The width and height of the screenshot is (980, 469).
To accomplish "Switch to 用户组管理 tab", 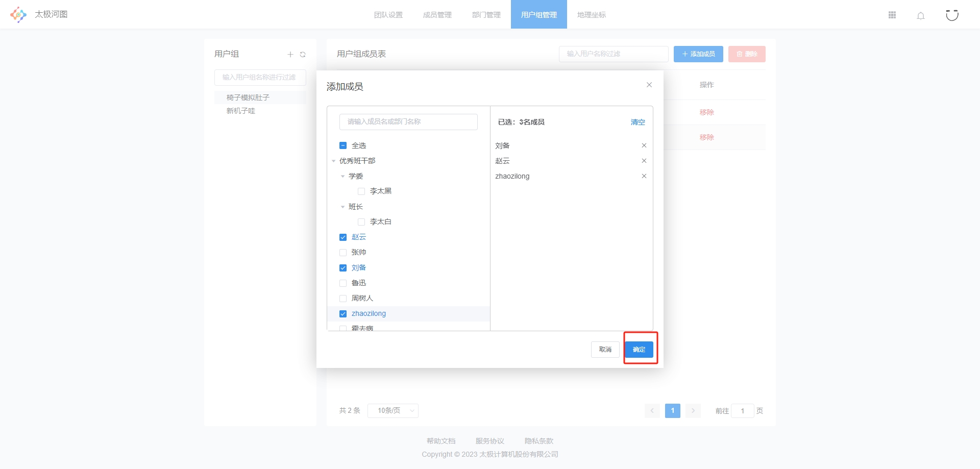I will point(539,15).
